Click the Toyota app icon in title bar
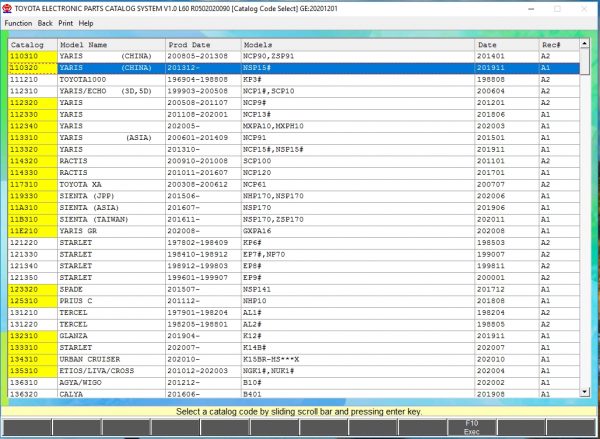Viewport: 600px width, 439px height. coord(7,8)
